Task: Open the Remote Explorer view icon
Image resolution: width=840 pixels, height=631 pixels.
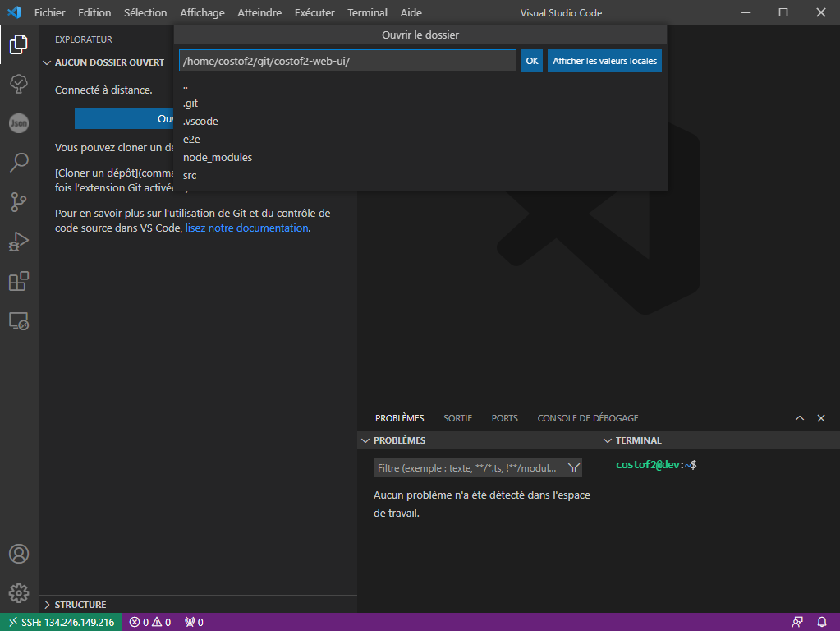Action: [19, 321]
